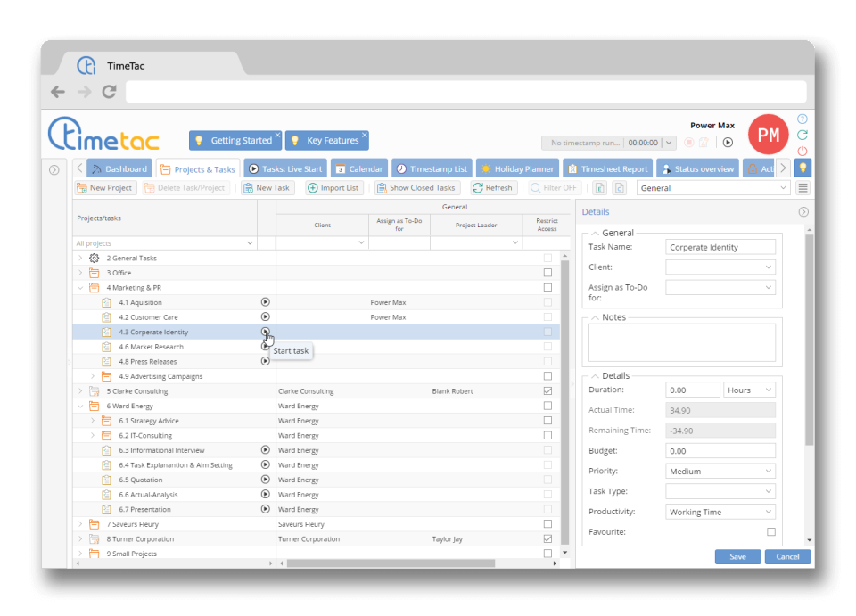Viewport: 856px width, 616px height.
Task: Toggle Restrict Access for 5 Clarke Consulting
Action: point(547,390)
